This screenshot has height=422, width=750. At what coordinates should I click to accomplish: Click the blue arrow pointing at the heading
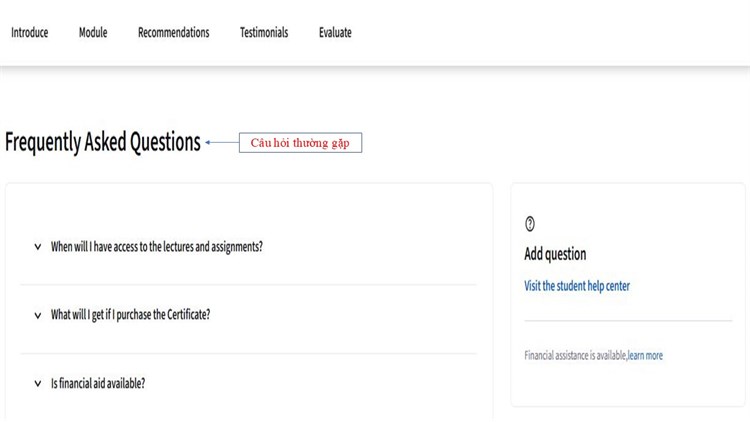(x=221, y=143)
